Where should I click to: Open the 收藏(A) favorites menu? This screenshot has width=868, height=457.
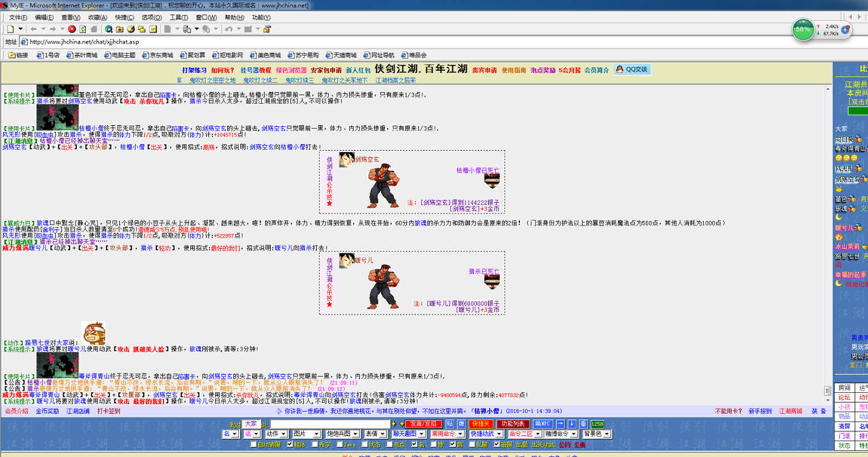[x=98, y=18]
